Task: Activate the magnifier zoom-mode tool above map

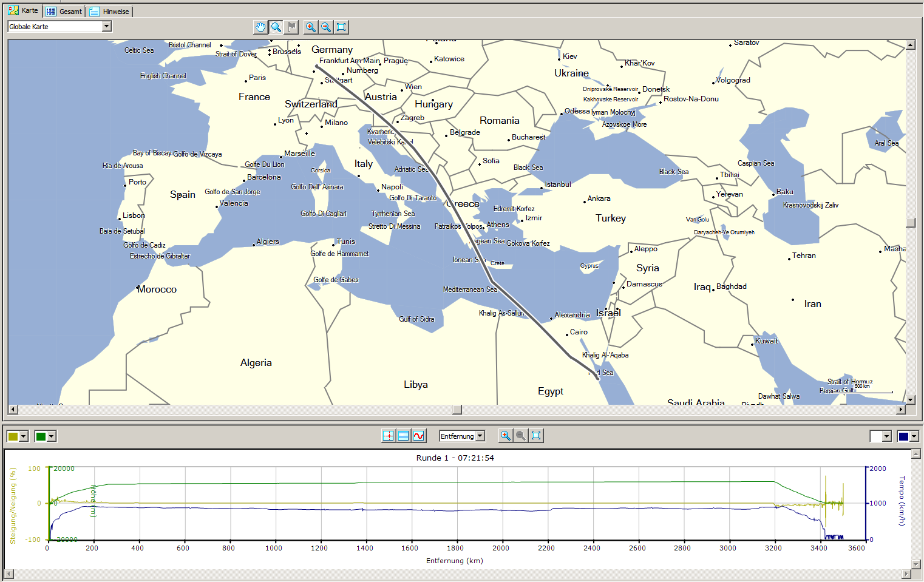Action: click(x=276, y=27)
